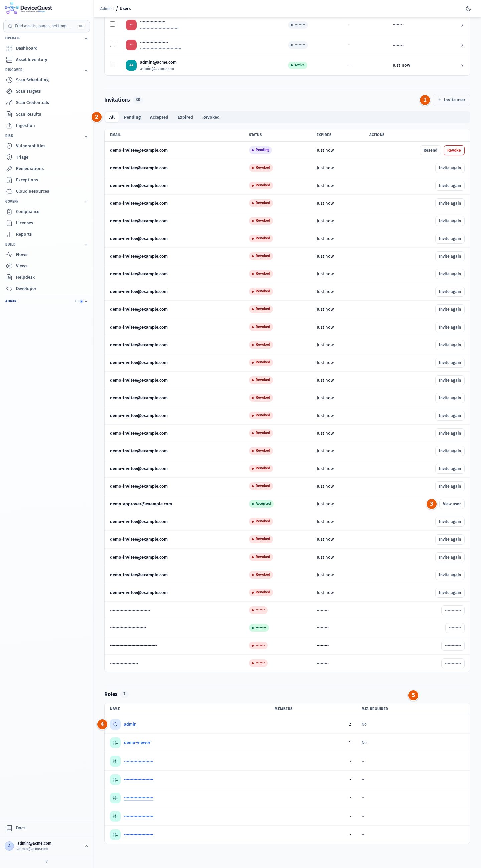Open the Flows activity icon
Viewport: 481px width, 868px height.
coord(9,254)
